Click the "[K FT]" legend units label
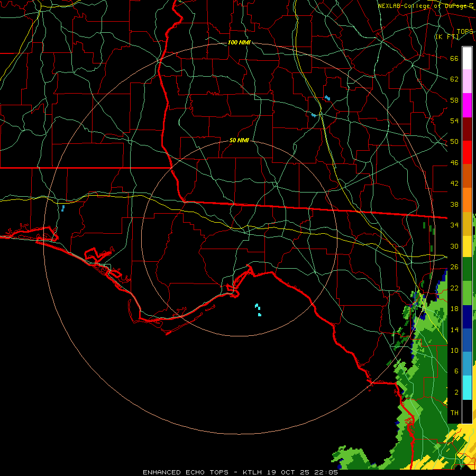Image resolution: width=476 pixels, height=476 pixels. click(x=447, y=36)
